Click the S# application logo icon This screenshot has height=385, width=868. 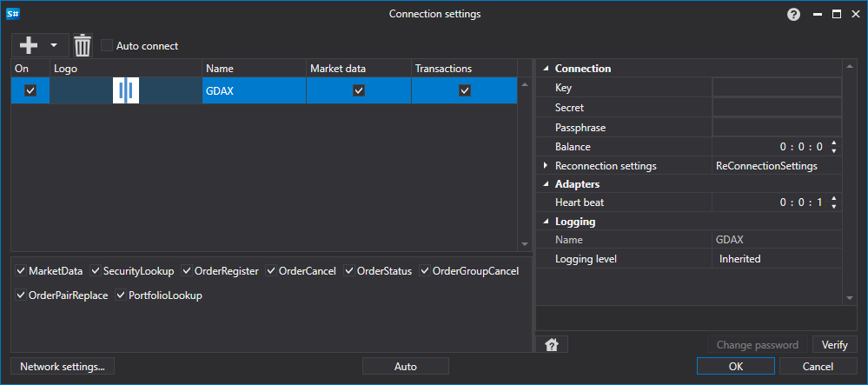13,15
